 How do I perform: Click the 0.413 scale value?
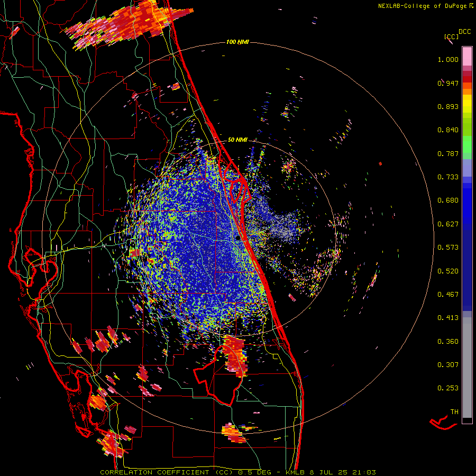tap(448, 318)
